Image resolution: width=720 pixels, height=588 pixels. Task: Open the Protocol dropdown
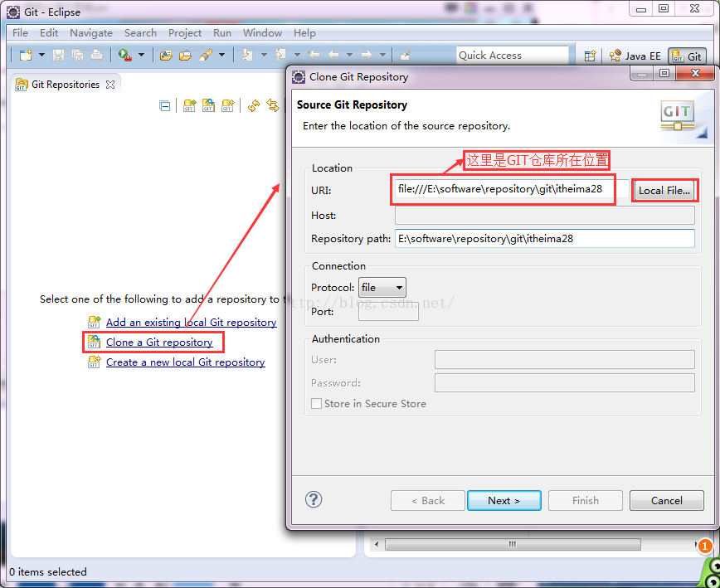click(x=382, y=288)
